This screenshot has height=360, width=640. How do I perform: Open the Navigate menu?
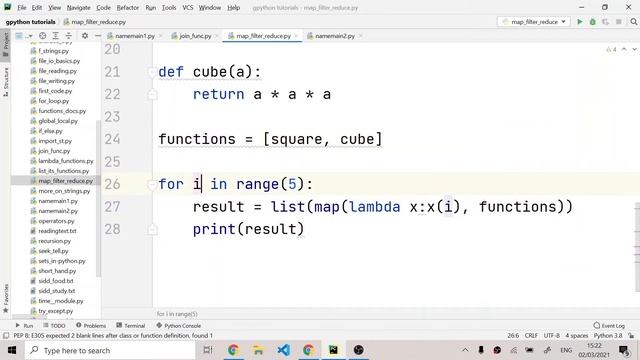78,7
